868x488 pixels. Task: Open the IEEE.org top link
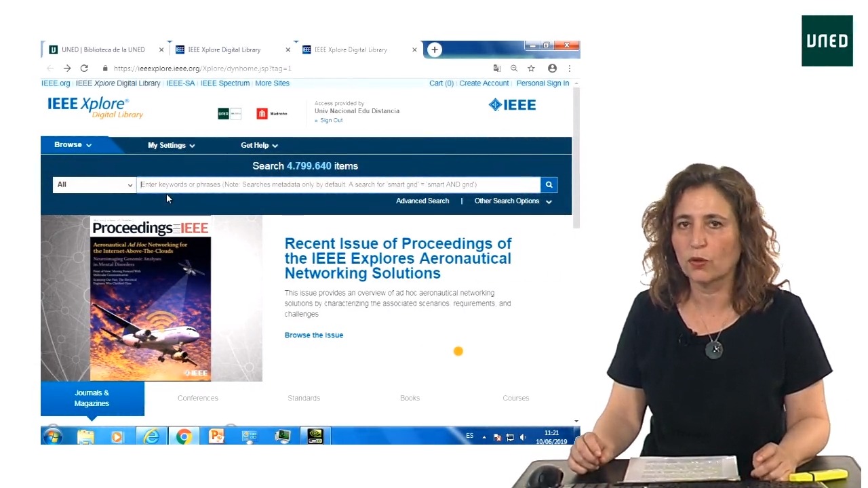[56, 83]
